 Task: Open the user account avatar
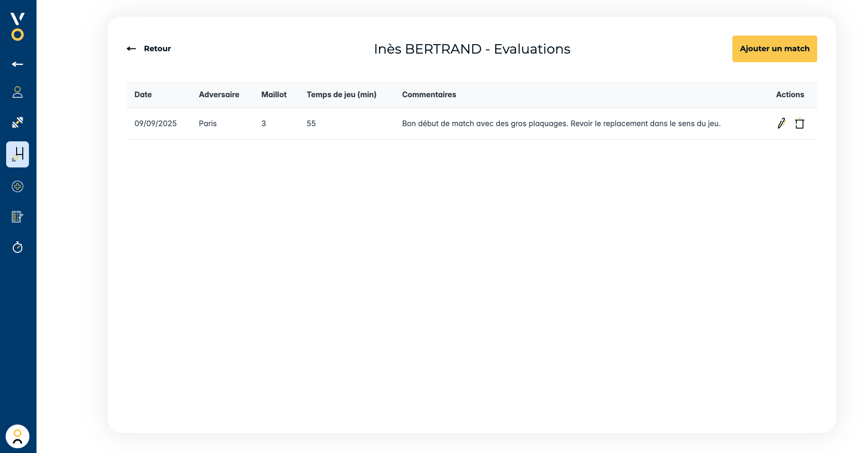pyautogui.click(x=18, y=436)
